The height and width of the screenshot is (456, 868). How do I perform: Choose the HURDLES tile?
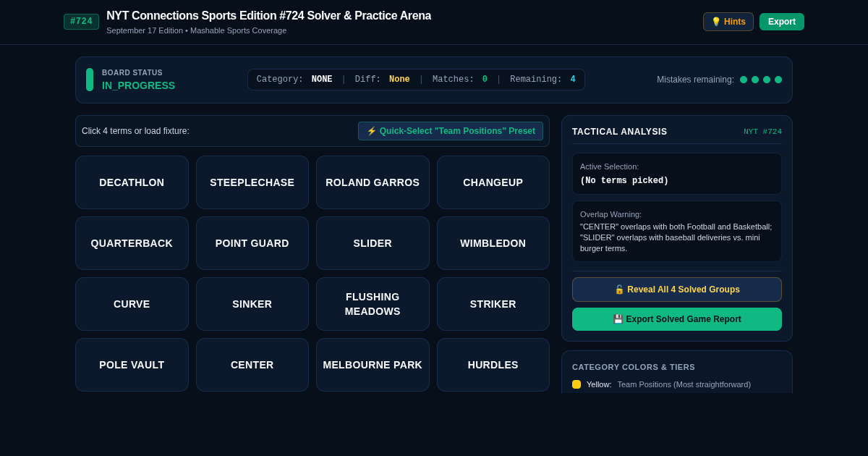pos(493,365)
